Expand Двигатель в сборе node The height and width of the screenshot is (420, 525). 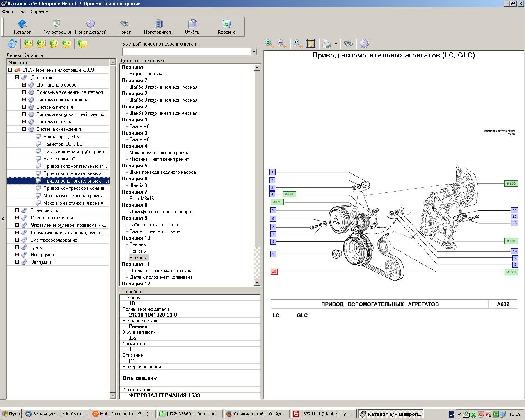pos(24,85)
